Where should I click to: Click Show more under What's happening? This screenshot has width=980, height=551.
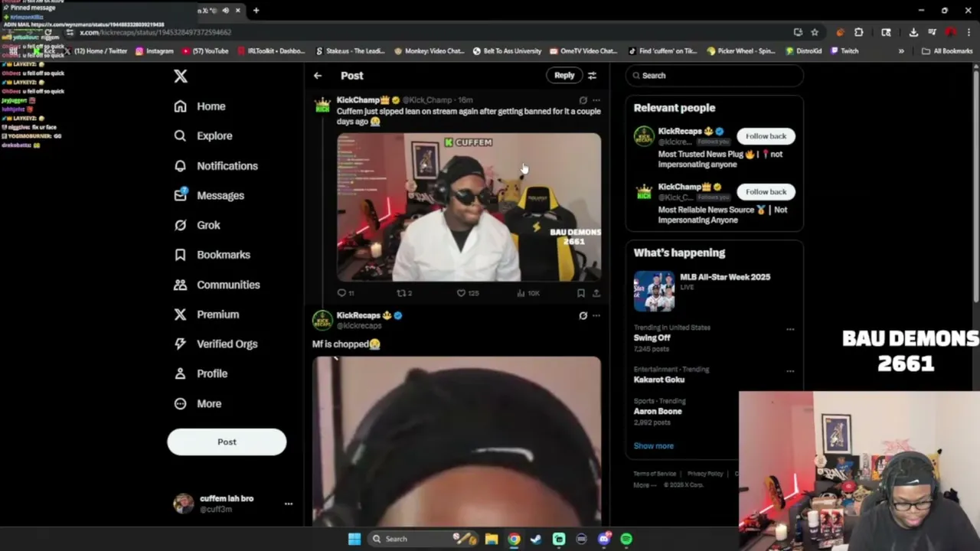[x=654, y=446]
